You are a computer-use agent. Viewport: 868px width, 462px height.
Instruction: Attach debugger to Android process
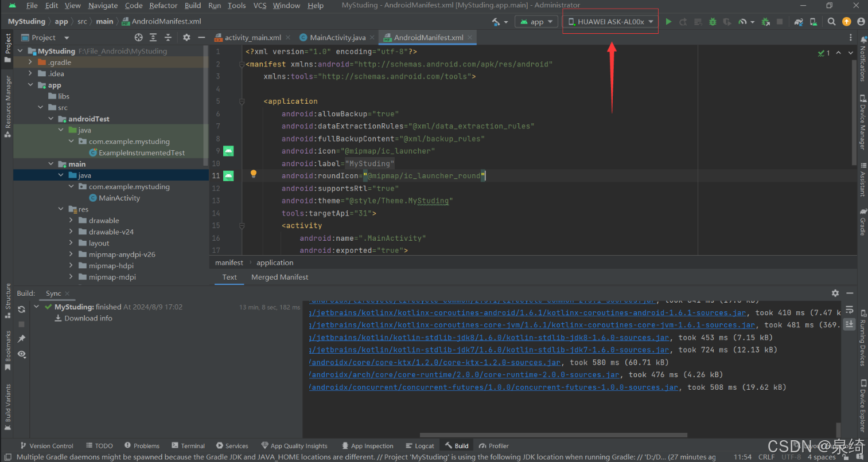pos(765,22)
